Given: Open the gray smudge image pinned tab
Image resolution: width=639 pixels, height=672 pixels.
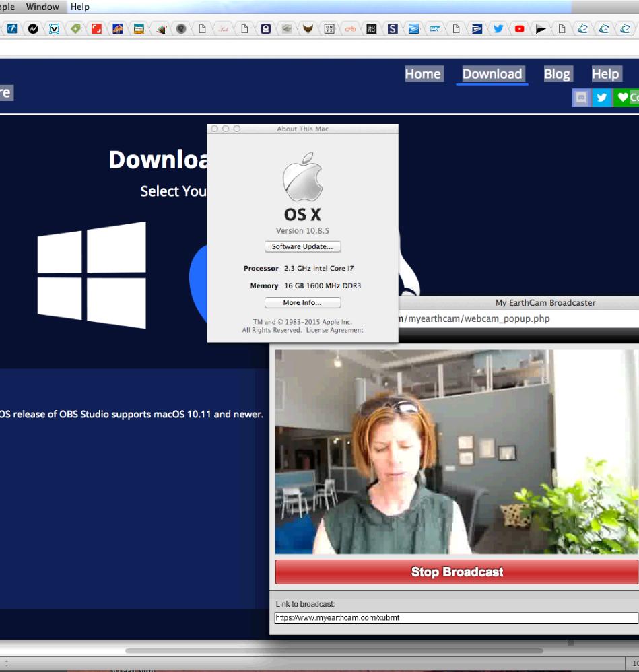Looking at the screenshot, I should coord(287,29).
